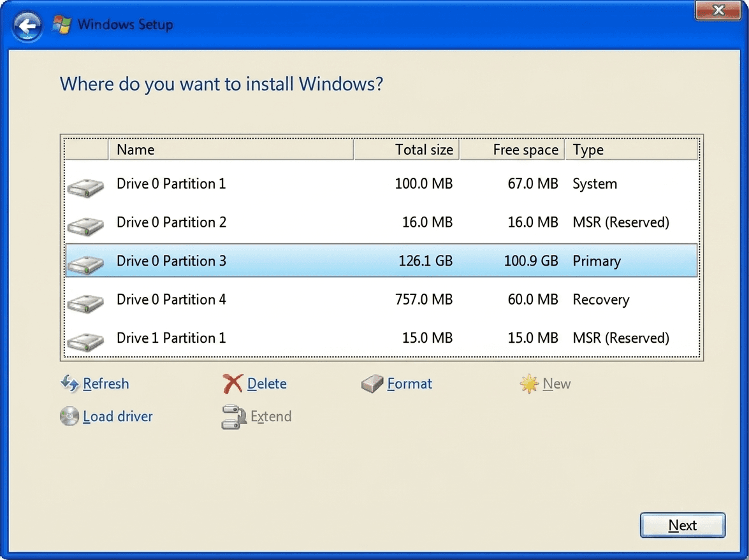
Task: Delete the selected partition
Action: coord(266,384)
